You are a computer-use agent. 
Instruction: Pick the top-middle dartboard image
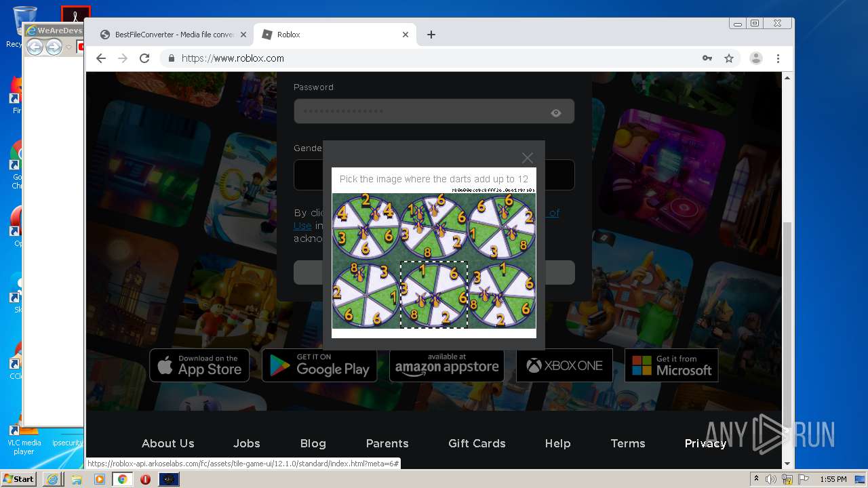tap(434, 227)
